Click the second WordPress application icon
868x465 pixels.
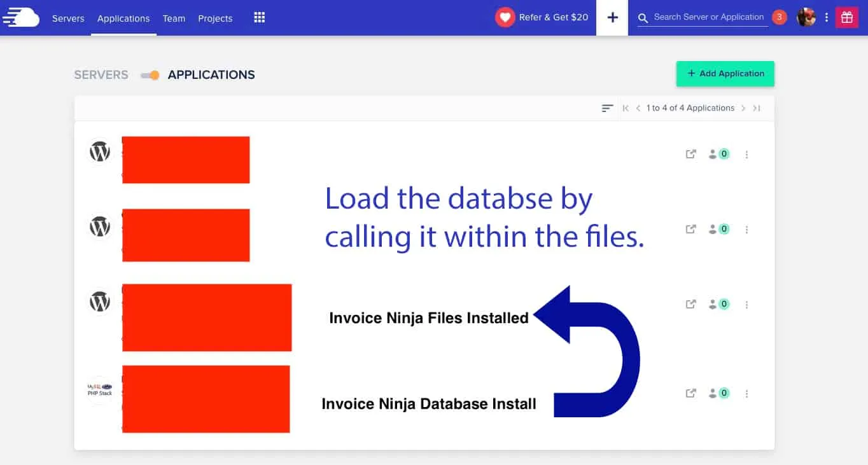click(100, 226)
